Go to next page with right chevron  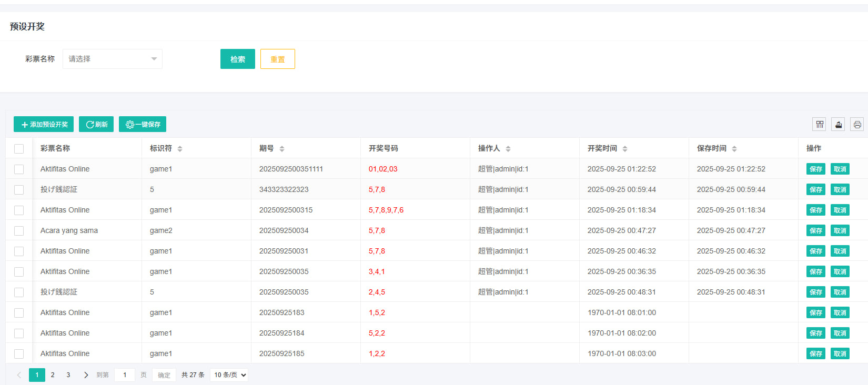86,375
